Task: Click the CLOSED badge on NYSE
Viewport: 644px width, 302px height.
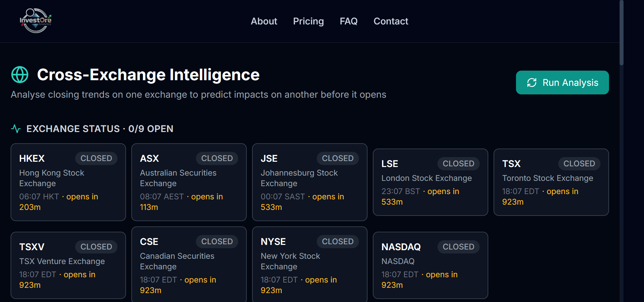Action: (338, 242)
